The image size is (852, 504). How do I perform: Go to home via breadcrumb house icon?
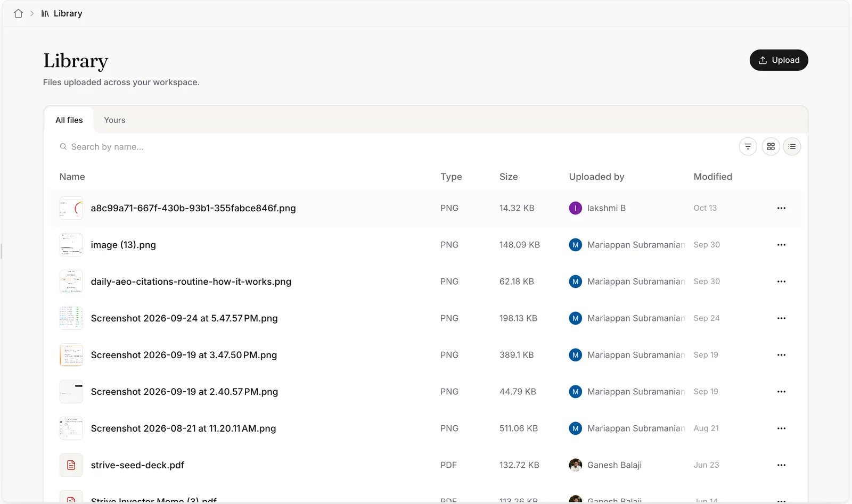[x=18, y=13]
